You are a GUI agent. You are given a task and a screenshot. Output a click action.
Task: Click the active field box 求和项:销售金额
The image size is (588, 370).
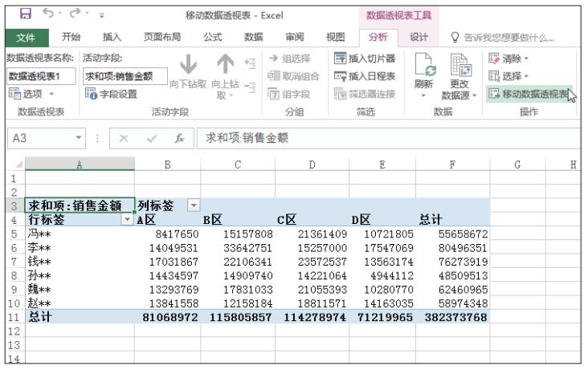tap(125, 76)
